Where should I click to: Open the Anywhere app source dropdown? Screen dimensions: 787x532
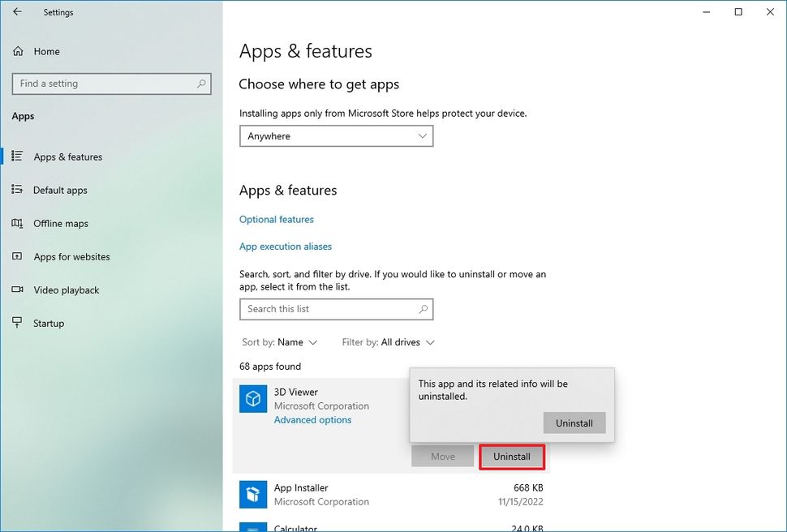click(336, 135)
